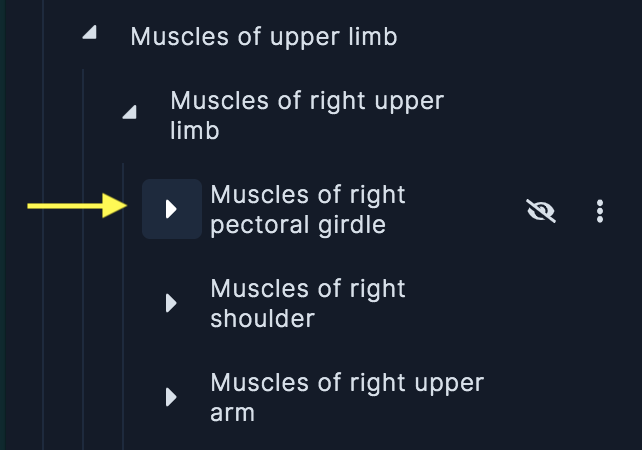
Task: Select Muscles of right shoulder label
Action: pyautogui.click(x=308, y=303)
